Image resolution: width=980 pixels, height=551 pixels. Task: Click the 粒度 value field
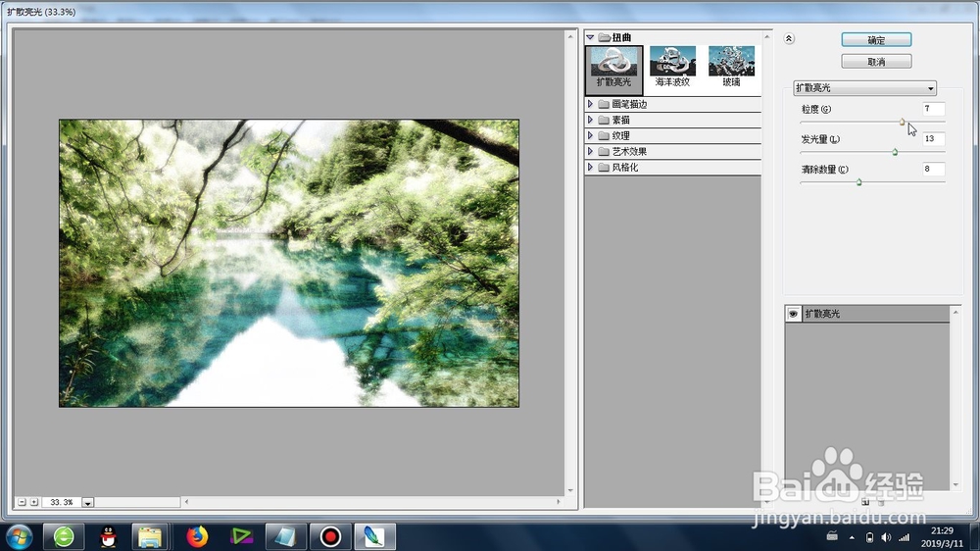tap(933, 109)
